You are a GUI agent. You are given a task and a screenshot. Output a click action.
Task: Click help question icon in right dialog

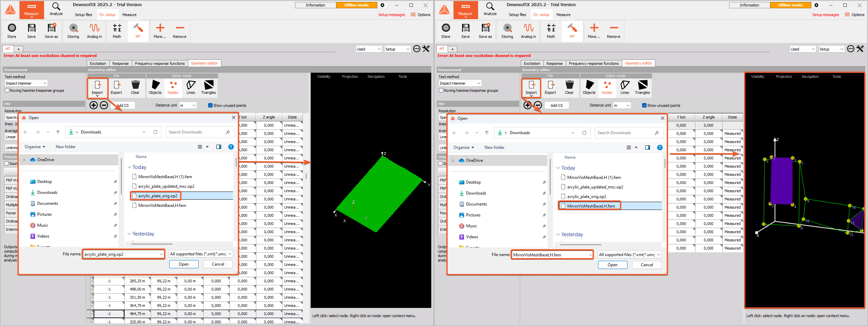click(660, 147)
